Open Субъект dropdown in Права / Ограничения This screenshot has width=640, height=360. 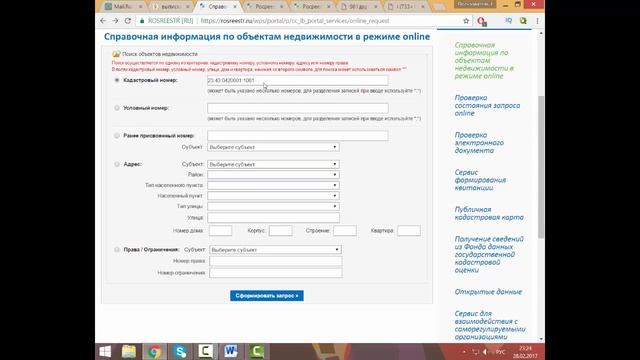(x=276, y=249)
